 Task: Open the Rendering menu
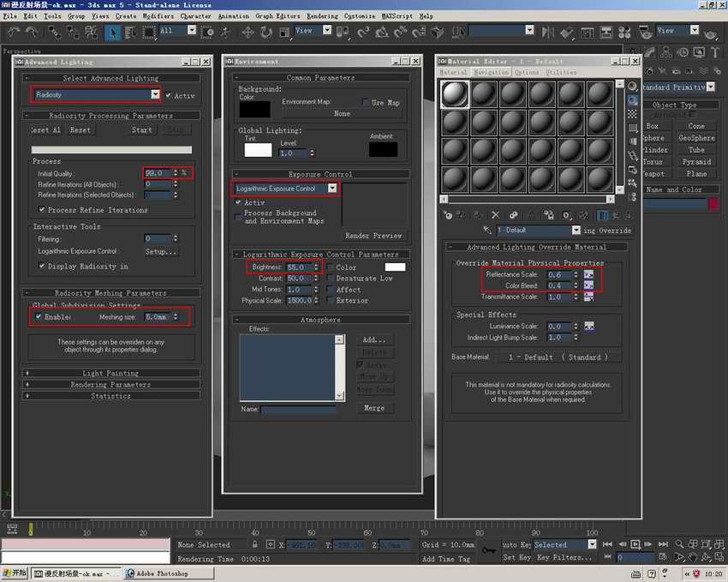(x=322, y=15)
